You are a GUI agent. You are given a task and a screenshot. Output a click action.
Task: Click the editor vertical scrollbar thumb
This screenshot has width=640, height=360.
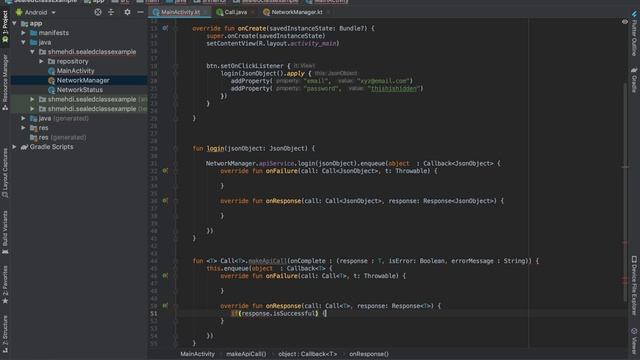(x=625, y=192)
